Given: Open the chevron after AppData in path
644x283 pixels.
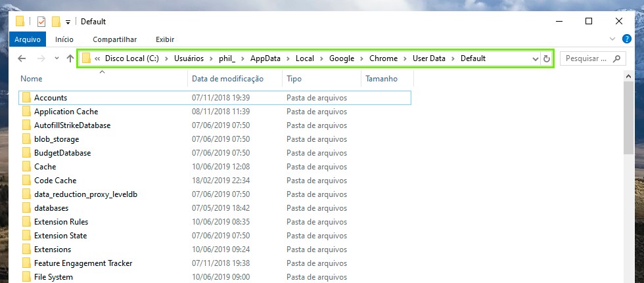Looking at the screenshot, I should (x=288, y=58).
